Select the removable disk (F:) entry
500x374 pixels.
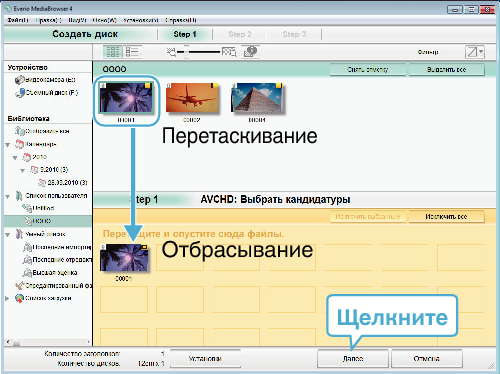coord(47,93)
